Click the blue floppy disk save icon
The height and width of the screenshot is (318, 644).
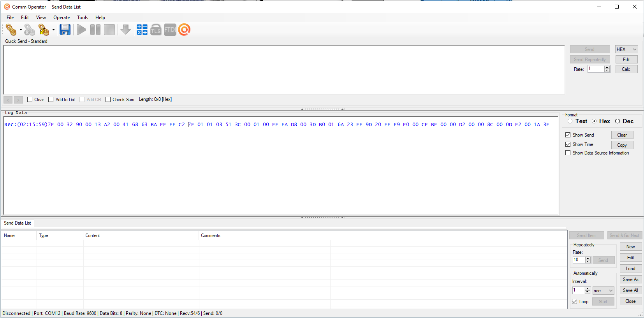(x=65, y=30)
